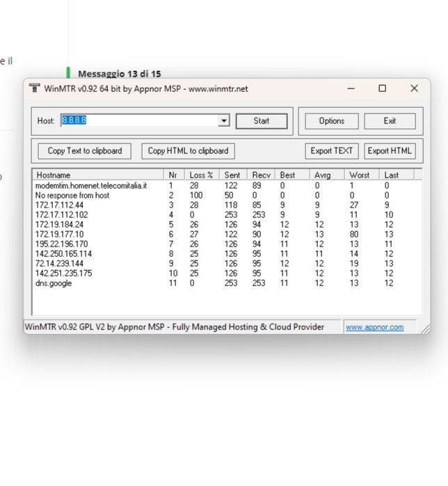Viewport: 448px width, 486px height.
Task: Select the 142.251.235.175 row
Action: coord(227,274)
